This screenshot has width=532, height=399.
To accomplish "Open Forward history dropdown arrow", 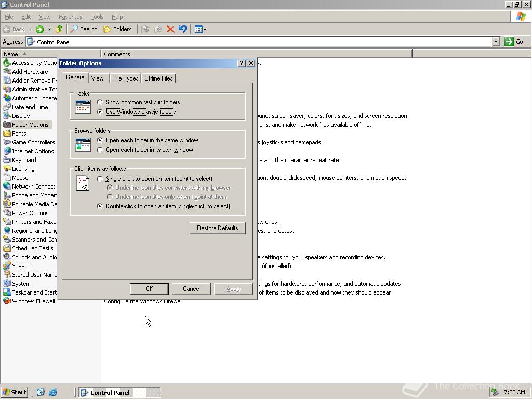I will click(49, 29).
